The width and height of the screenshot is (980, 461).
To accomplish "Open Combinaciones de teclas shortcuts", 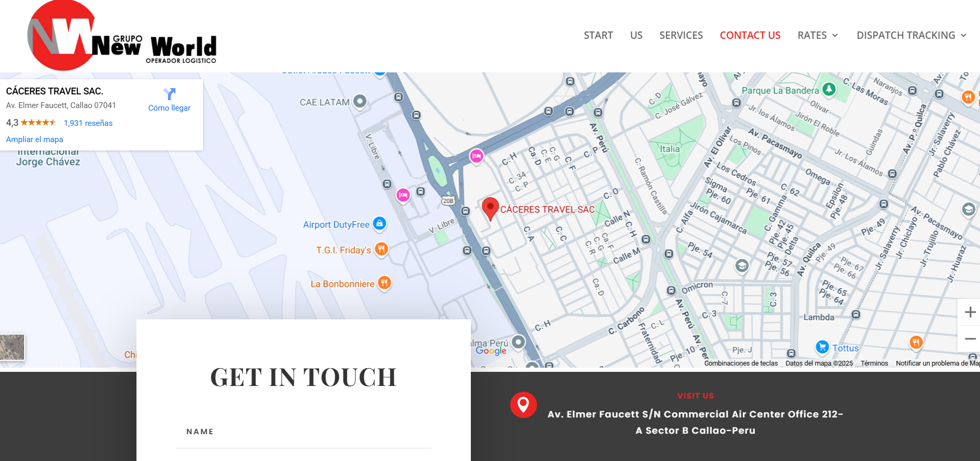I will (741, 363).
